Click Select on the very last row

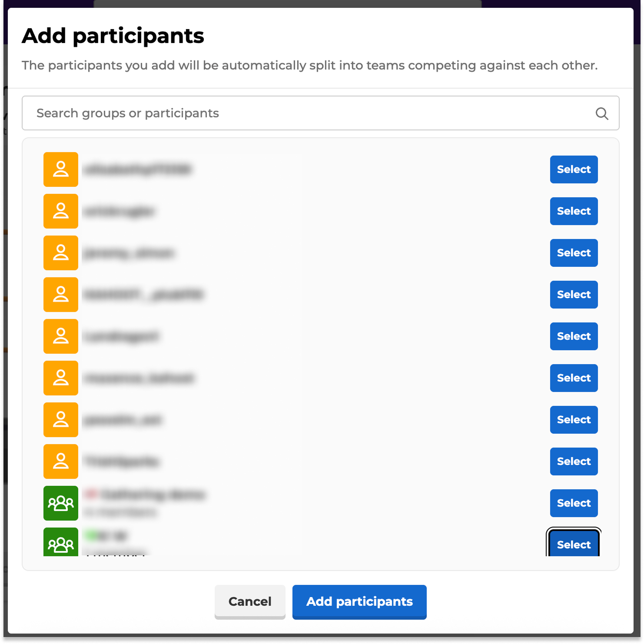point(574,544)
